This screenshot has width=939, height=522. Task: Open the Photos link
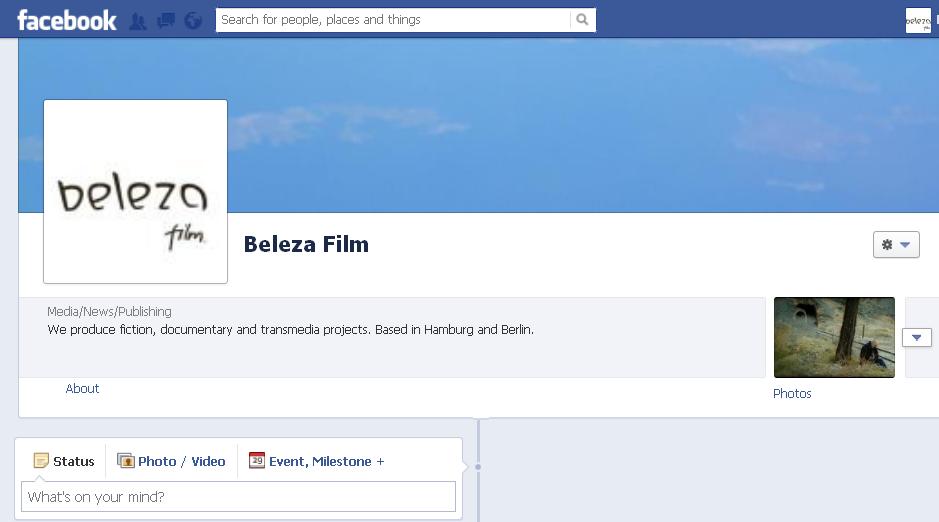tap(792, 393)
